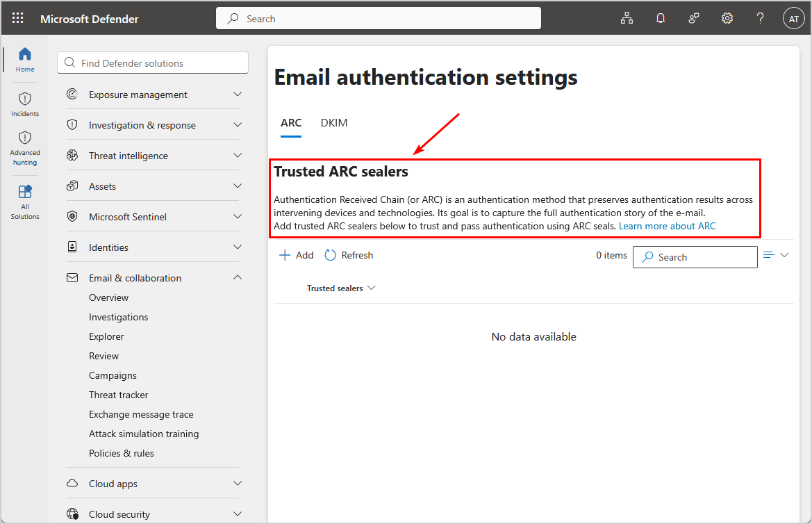Open Explorer menu item
Screen dimensions: 812x524
(x=106, y=336)
